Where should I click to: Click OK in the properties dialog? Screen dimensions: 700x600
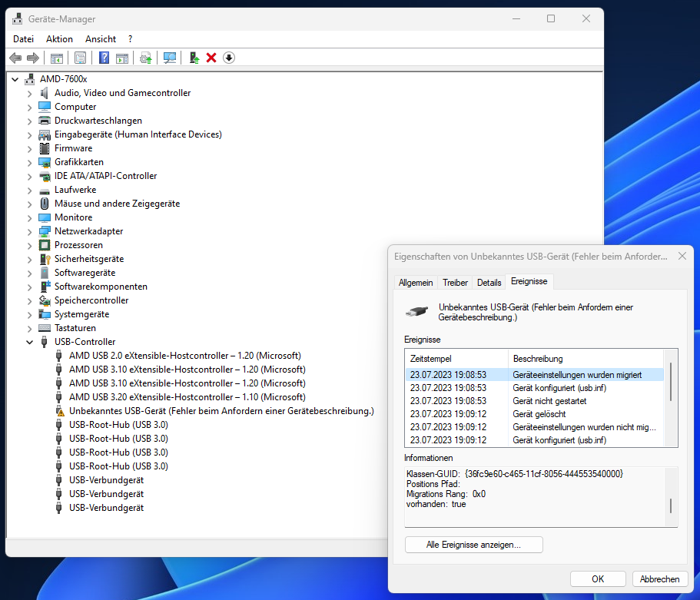point(598,579)
